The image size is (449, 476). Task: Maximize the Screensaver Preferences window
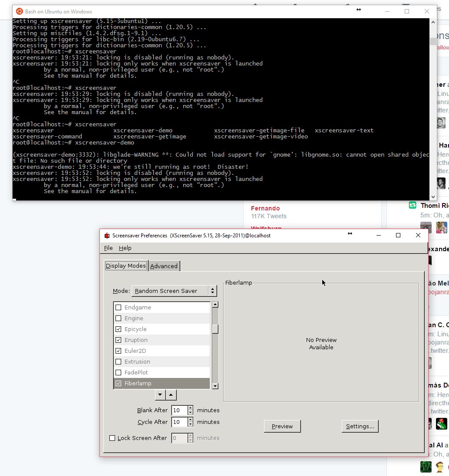coord(398,235)
